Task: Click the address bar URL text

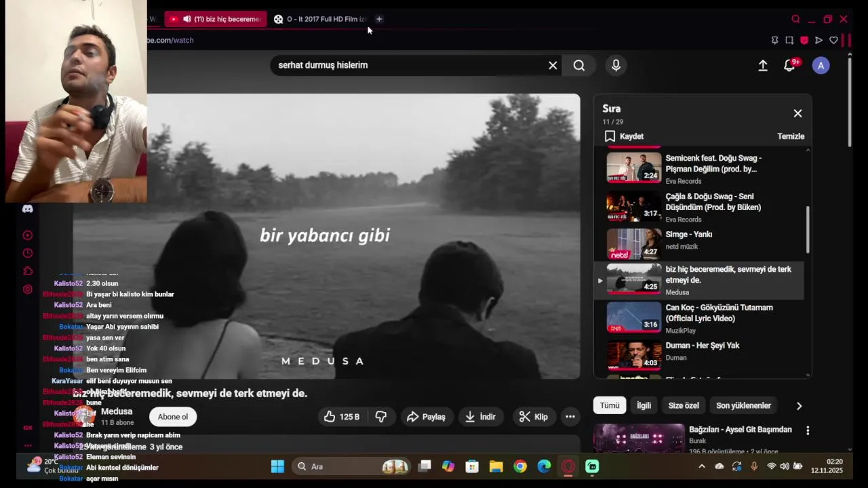Action: [171, 40]
